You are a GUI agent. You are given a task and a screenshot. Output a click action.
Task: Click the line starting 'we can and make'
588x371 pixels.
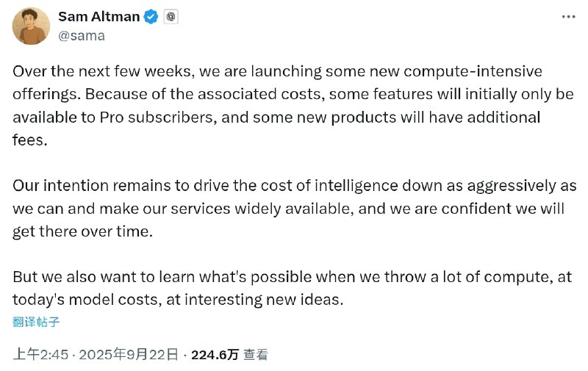tap(288, 209)
